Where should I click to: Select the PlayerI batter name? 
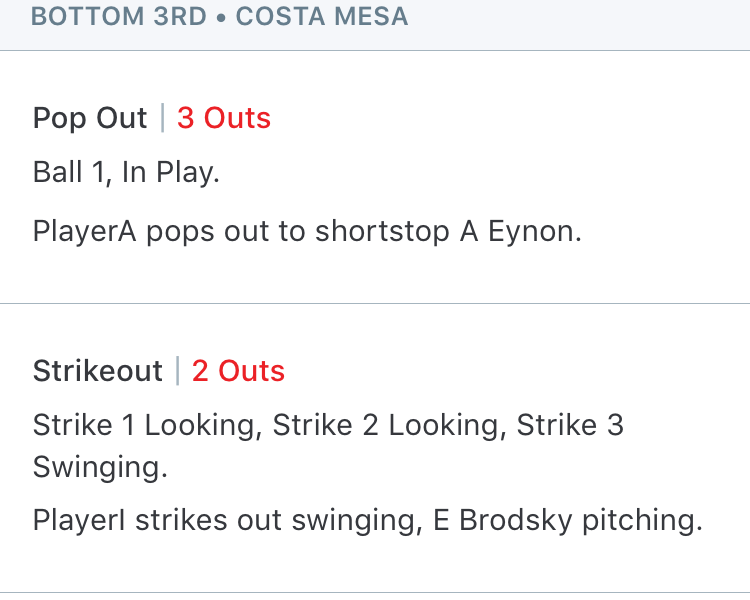tap(79, 520)
